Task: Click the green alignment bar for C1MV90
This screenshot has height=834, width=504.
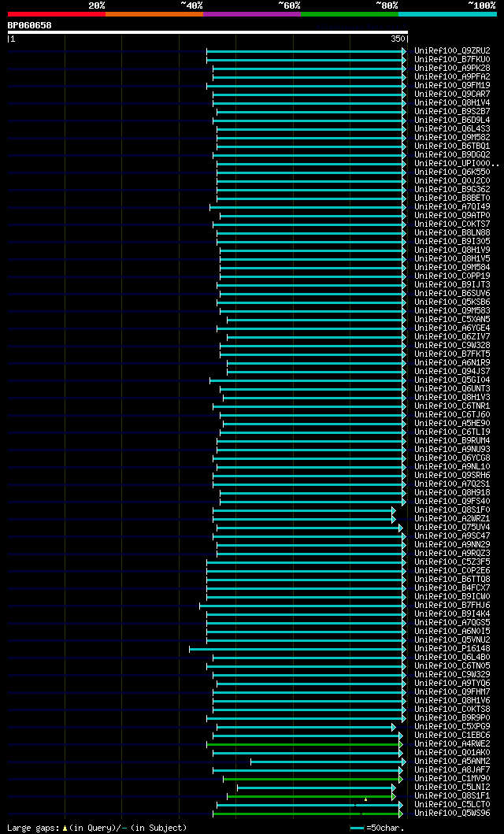Action: pos(313,779)
